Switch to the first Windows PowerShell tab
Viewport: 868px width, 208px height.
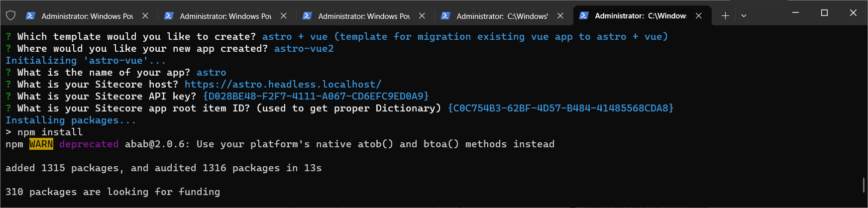click(x=87, y=16)
